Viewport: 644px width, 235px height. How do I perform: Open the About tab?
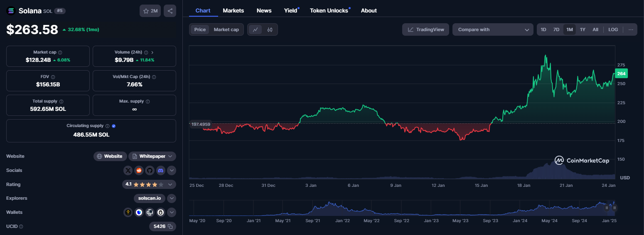click(369, 10)
